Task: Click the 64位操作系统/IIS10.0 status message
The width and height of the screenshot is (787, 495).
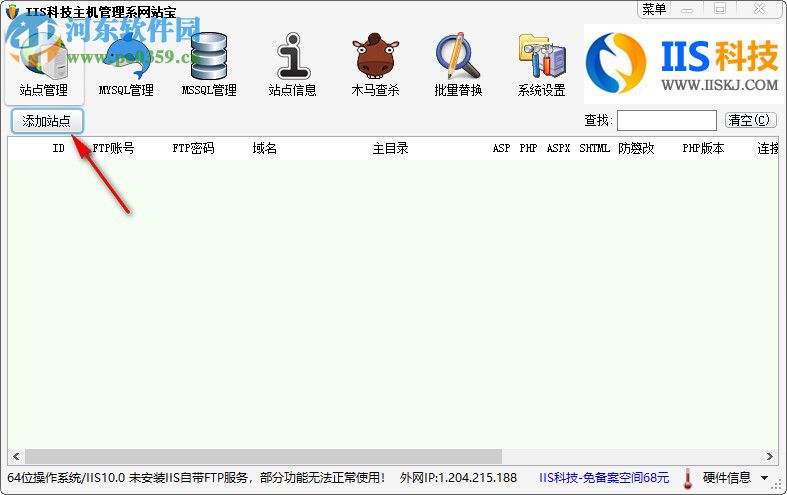Action: [x=196, y=477]
